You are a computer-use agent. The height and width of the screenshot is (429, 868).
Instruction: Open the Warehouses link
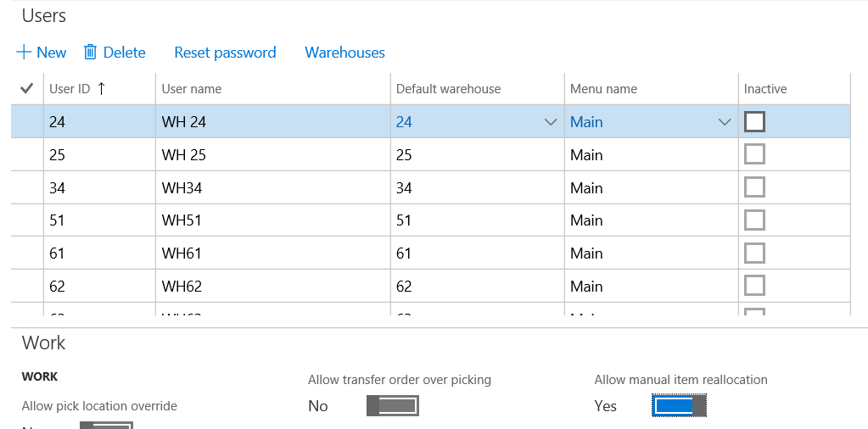[x=344, y=53]
